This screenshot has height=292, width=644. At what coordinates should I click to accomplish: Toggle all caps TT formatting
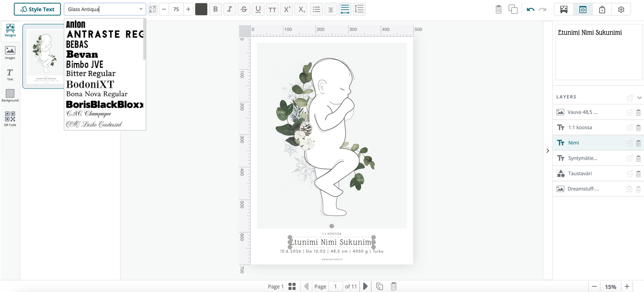(272, 9)
